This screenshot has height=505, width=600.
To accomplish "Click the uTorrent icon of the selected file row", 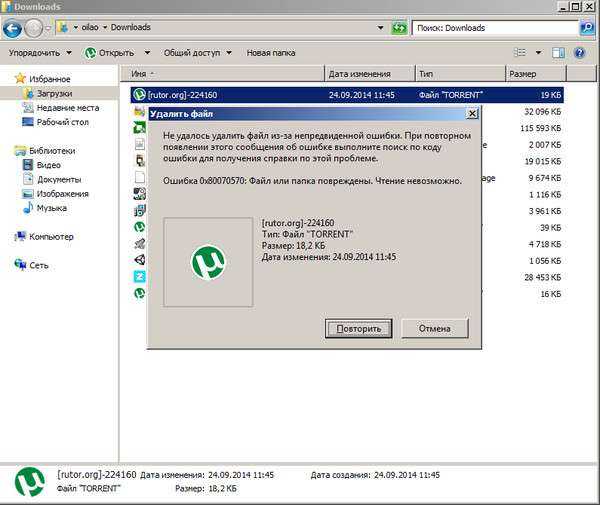I will click(x=139, y=95).
